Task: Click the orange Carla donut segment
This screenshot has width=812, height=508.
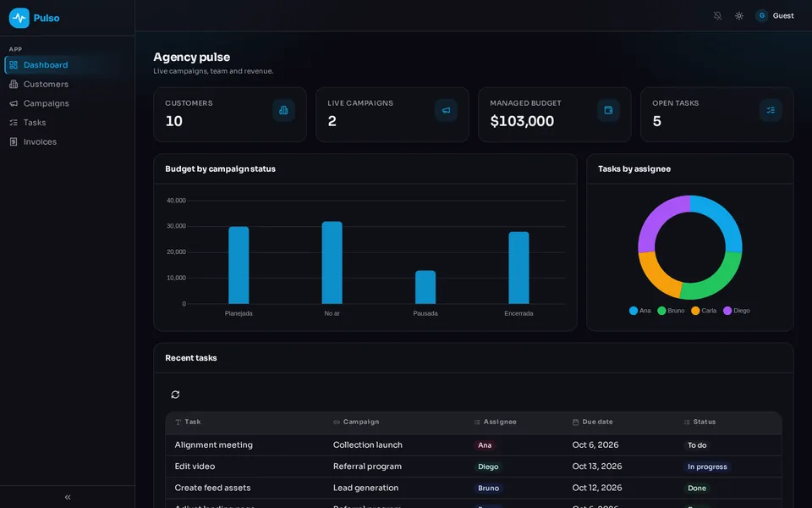Action: 657,275
